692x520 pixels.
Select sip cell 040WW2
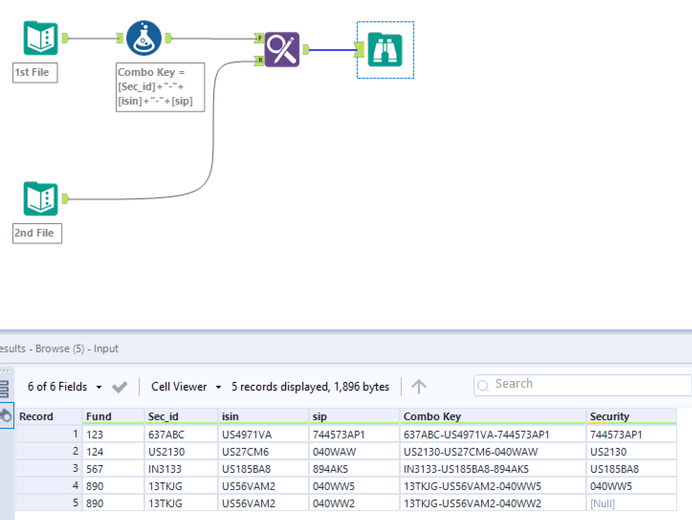pos(354,503)
